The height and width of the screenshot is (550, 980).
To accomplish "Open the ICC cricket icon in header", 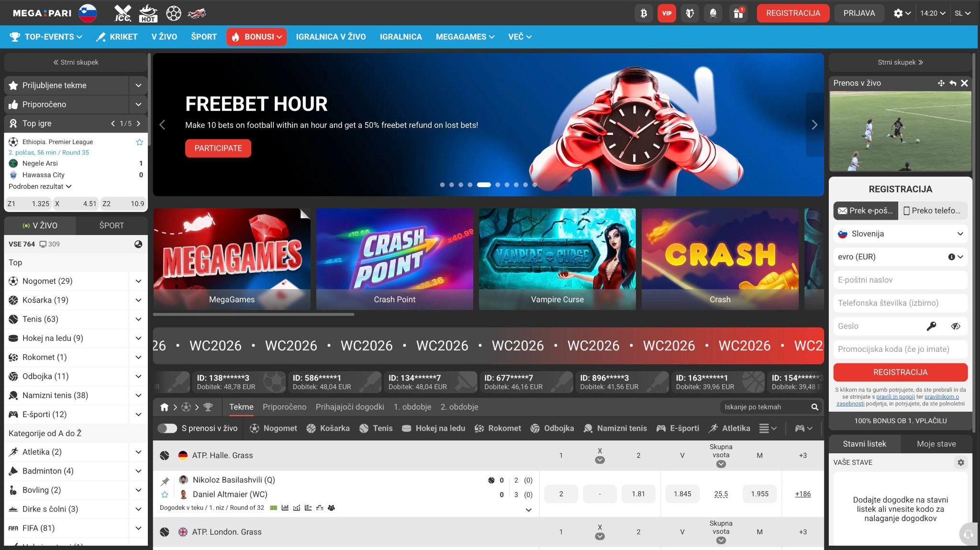I will pyautogui.click(x=123, y=13).
